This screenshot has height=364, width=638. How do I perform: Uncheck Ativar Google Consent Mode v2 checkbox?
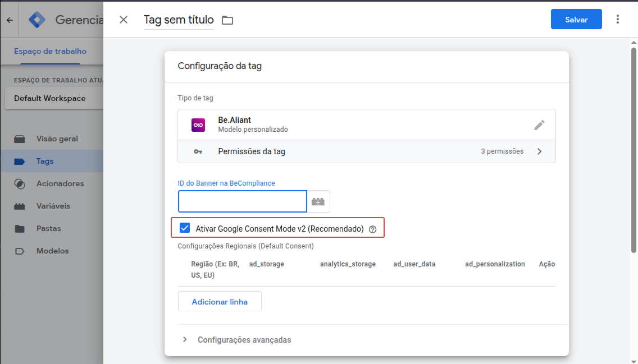(184, 228)
